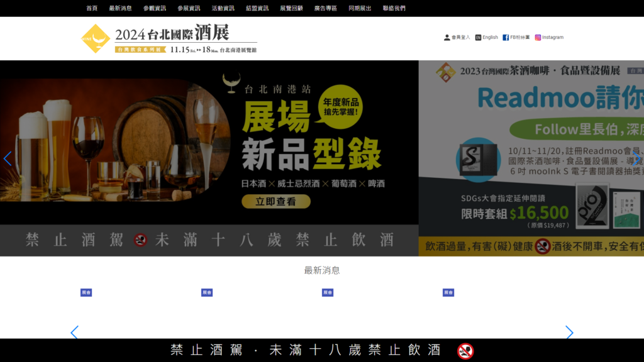Switch site to English
The height and width of the screenshot is (362, 644).
click(x=490, y=37)
